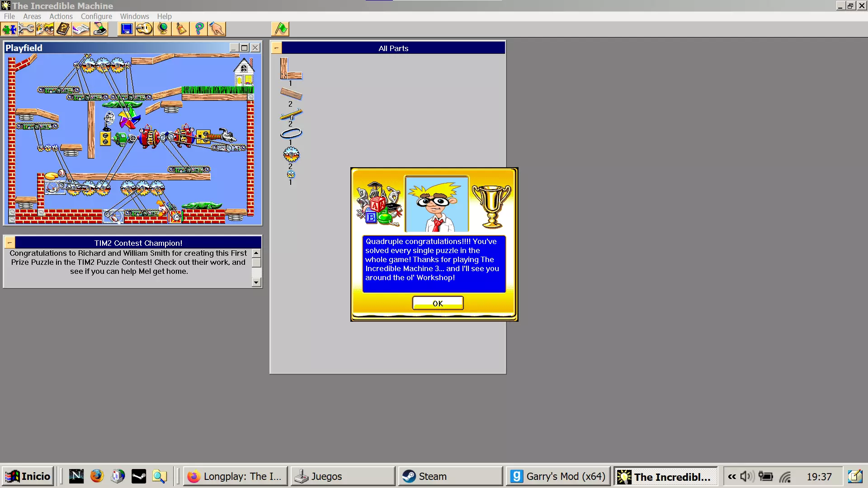The image size is (868, 488).
Task: Select the wrench toolbar icon
Action: coord(27,29)
